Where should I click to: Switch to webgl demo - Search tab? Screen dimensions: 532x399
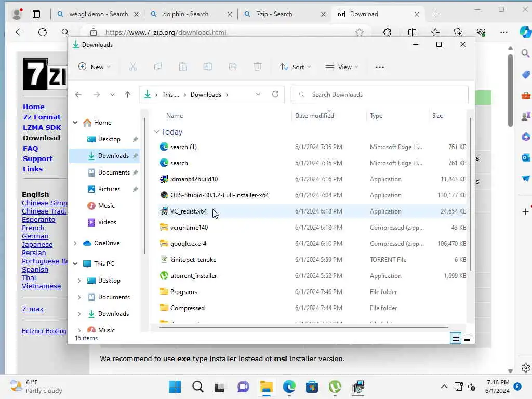point(98,14)
